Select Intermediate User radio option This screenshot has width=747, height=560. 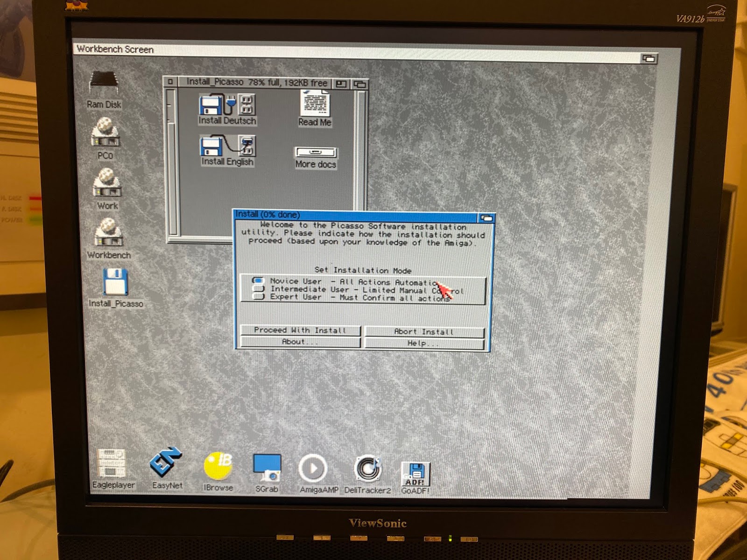(x=258, y=289)
